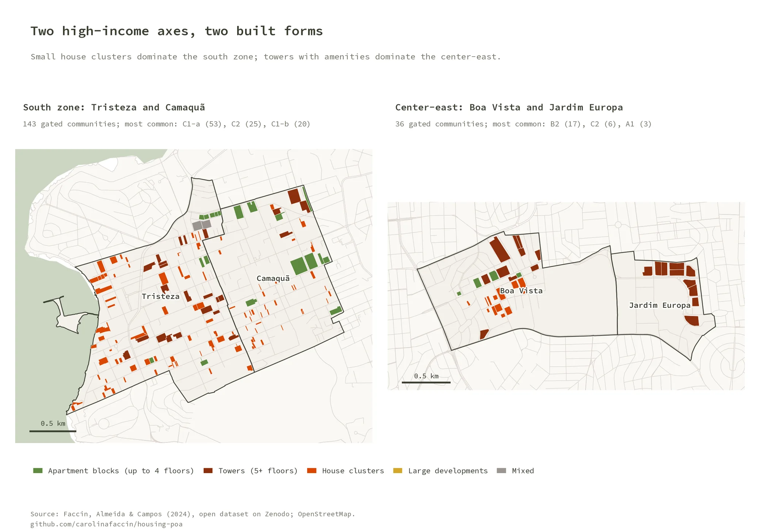Click the green Apartment blocks legend swatch

point(38,471)
